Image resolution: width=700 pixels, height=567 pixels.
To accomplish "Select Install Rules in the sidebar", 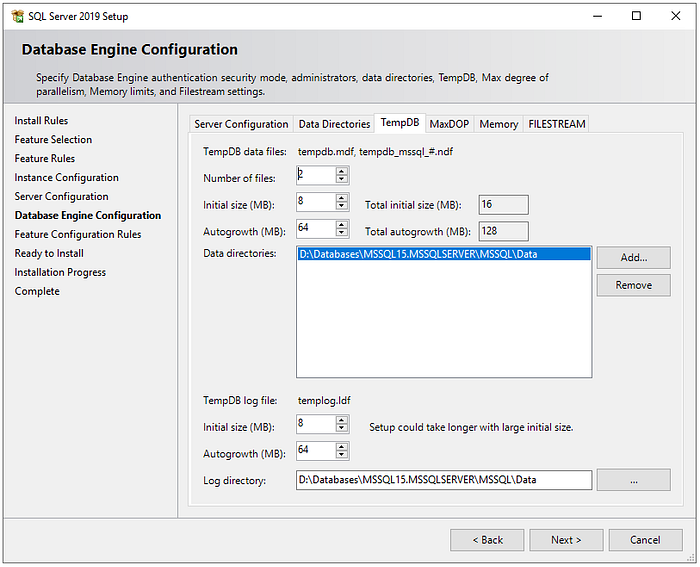I will 41,121.
